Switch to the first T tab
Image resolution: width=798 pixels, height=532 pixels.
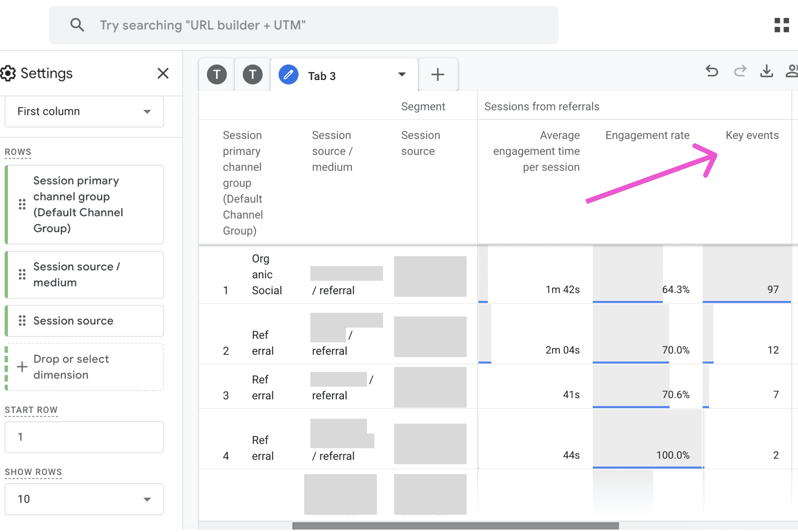tap(217, 74)
